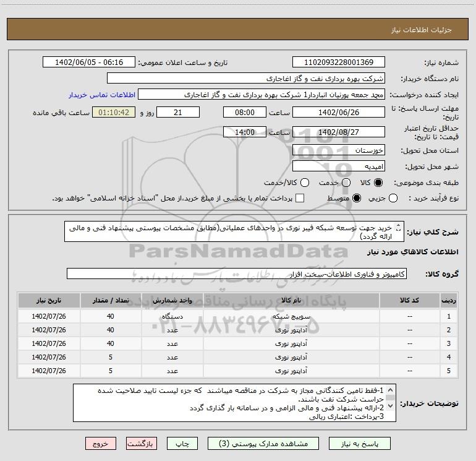This screenshot has width=476, height=461.
Task: Click need number field 1102093228001369
Action: (x=339, y=62)
